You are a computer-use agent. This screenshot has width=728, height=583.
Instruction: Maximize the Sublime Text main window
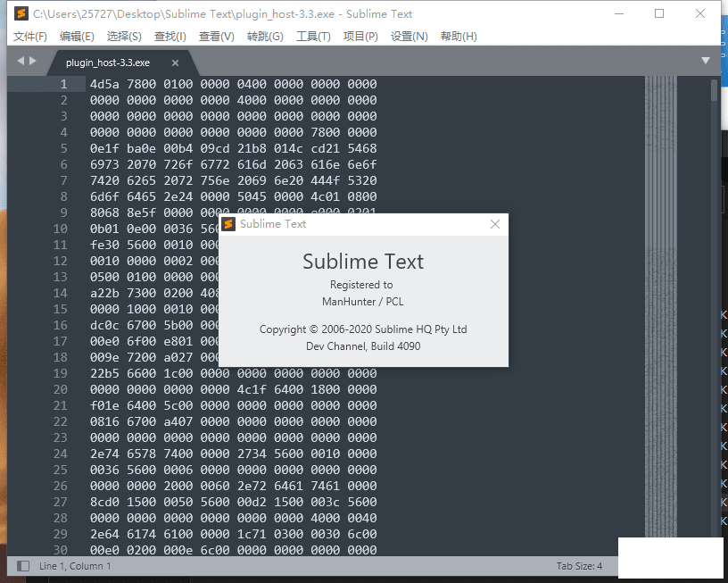[x=658, y=14]
